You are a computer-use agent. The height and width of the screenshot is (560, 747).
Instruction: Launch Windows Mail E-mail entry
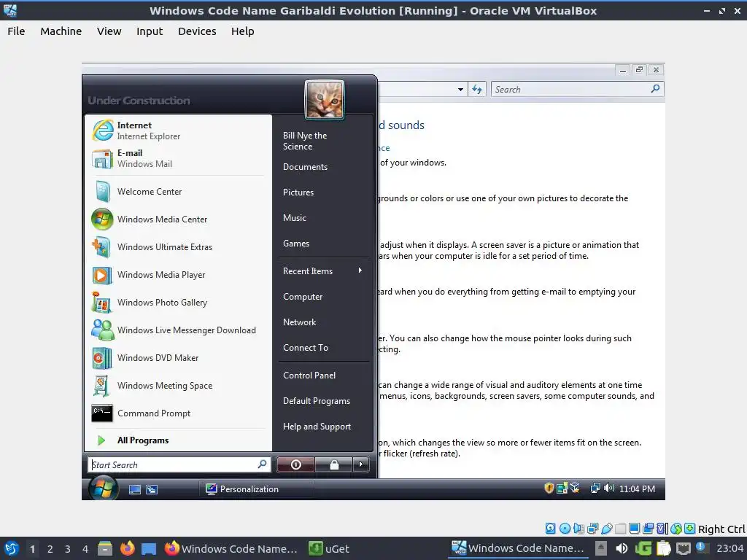(177, 158)
